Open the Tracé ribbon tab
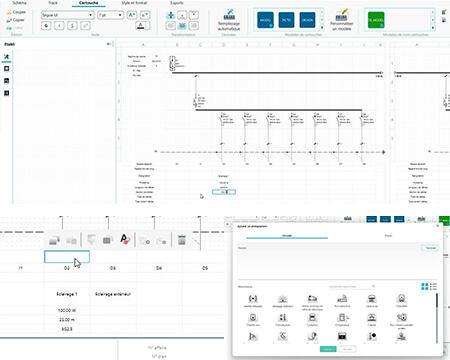The width and height of the screenshot is (450, 360). point(53,3)
